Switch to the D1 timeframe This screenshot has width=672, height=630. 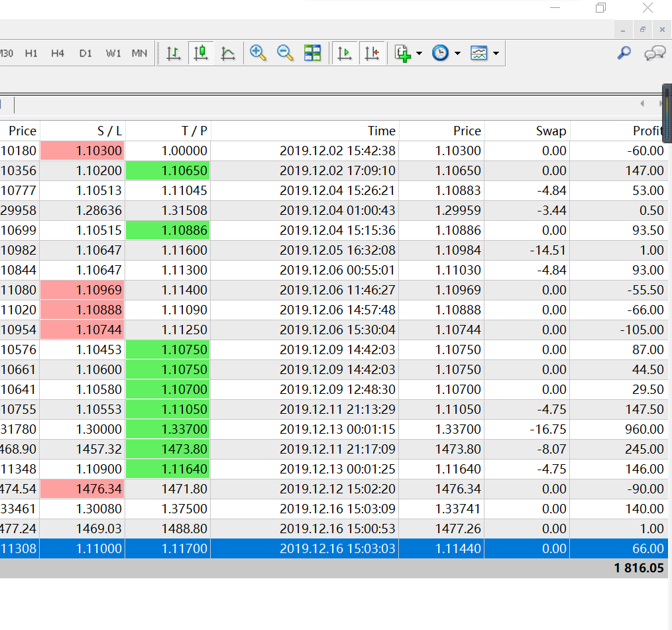click(85, 54)
